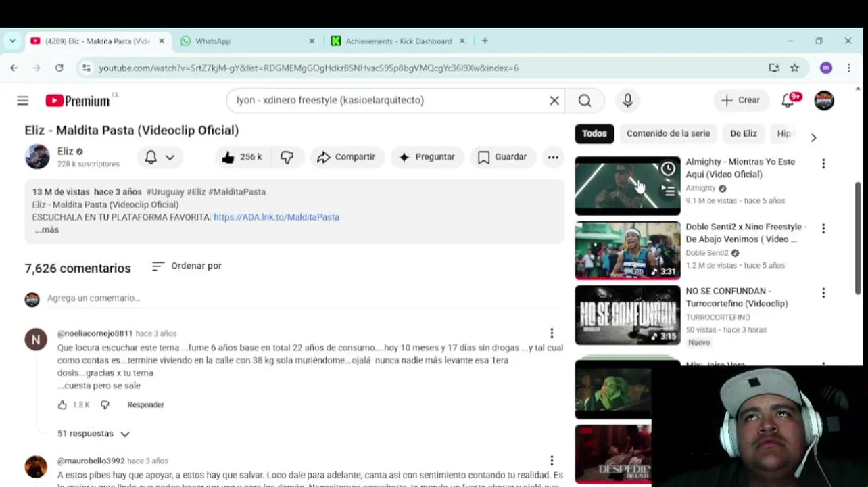Viewport: 868px width, 487px height.
Task: Click the 7,626 comentarios count
Action: pos(78,269)
